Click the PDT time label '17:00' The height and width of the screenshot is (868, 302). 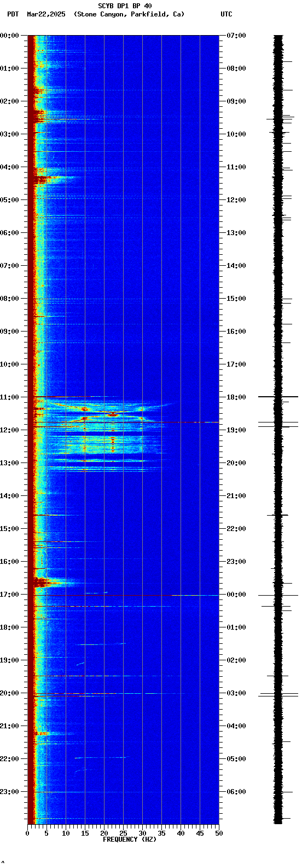pyautogui.click(x=9, y=594)
